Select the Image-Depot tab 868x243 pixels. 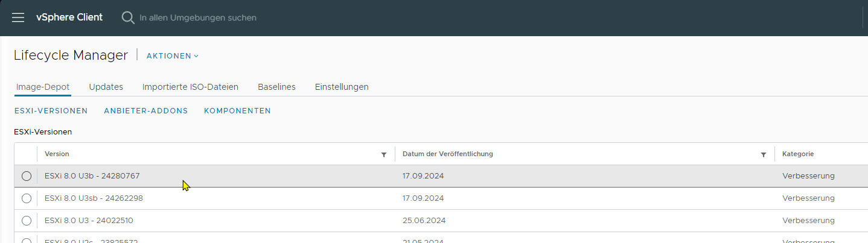click(x=42, y=87)
